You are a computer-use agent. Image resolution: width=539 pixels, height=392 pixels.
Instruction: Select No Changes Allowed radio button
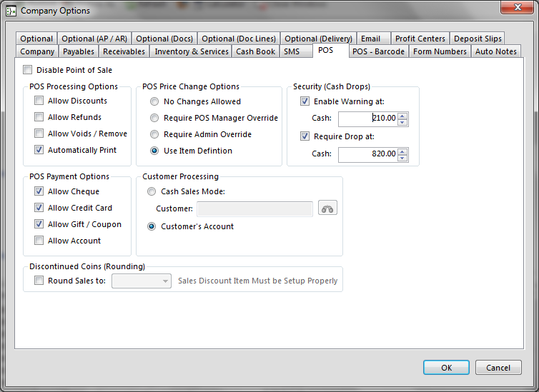[154, 101]
